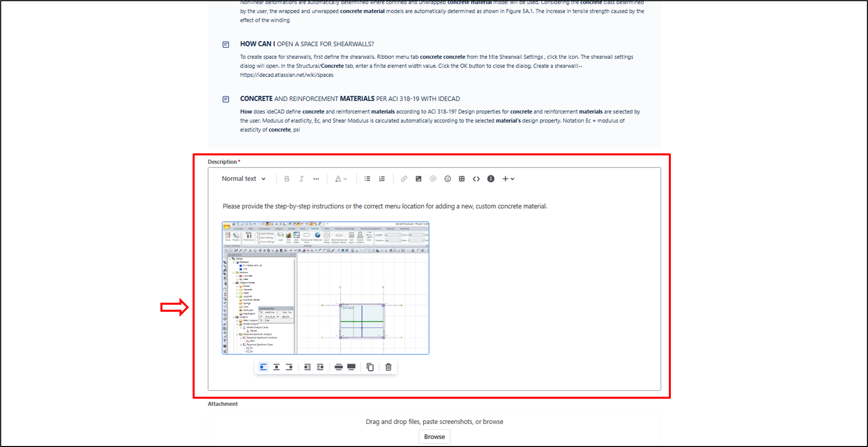868x447 pixels.
Task: Click the 'Attachment' field label
Action: [223, 404]
